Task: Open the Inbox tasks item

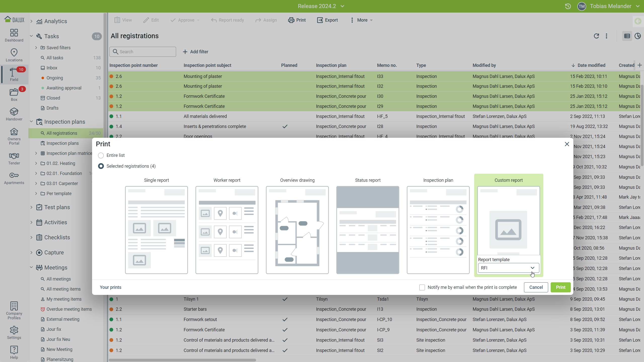Action: pos(52,68)
